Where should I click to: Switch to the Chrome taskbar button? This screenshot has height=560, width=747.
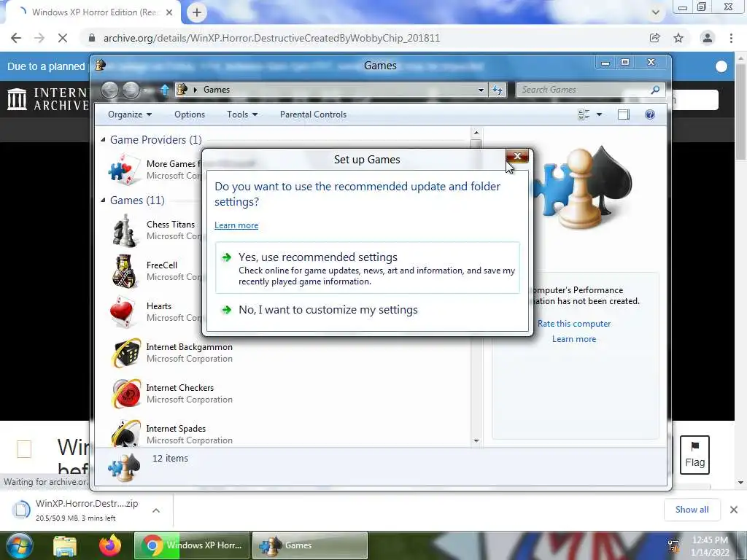pyautogui.click(x=192, y=545)
